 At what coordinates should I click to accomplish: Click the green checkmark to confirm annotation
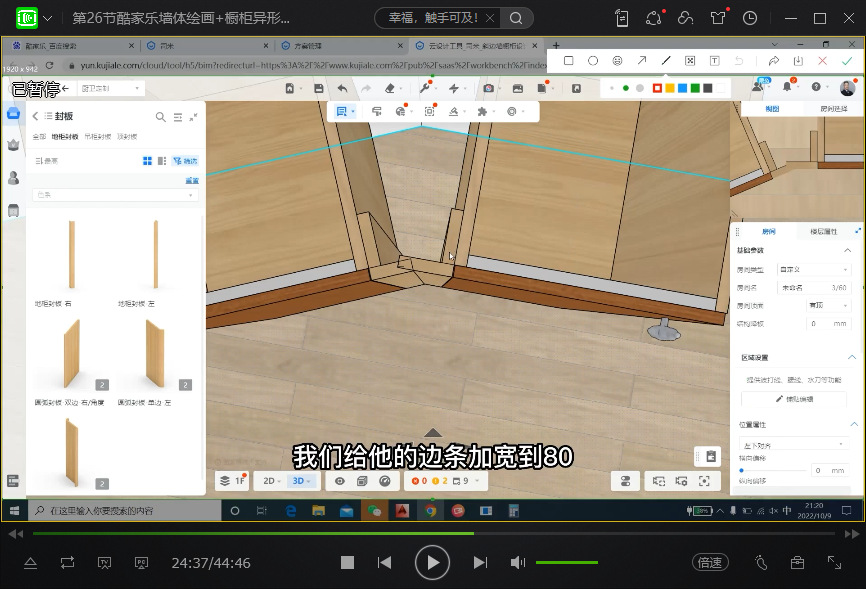(x=846, y=61)
